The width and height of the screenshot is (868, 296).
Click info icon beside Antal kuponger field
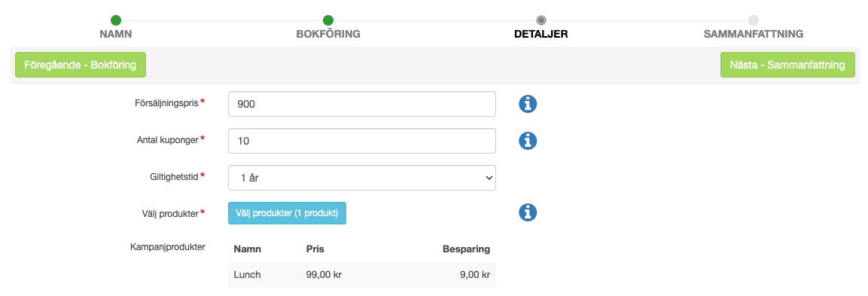click(528, 141)
